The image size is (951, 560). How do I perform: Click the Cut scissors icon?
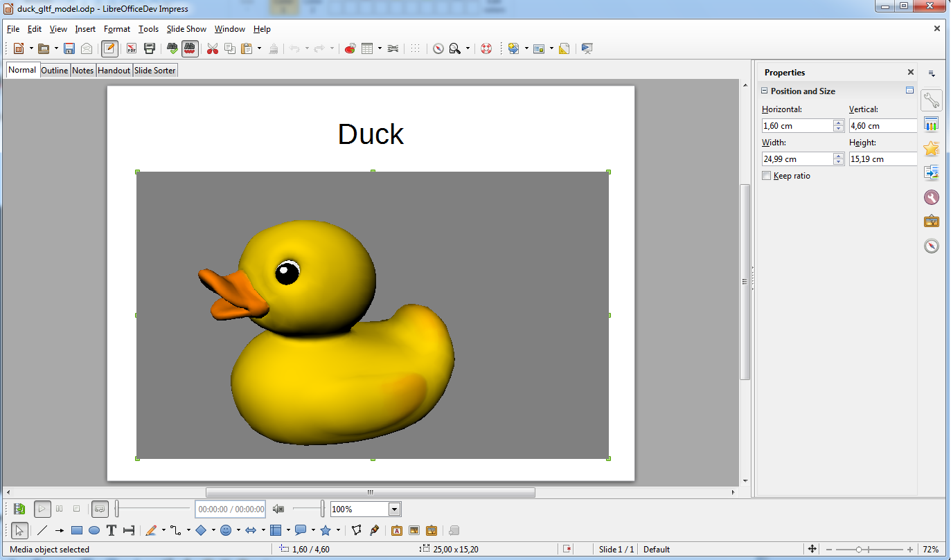[x=213, y=48]
